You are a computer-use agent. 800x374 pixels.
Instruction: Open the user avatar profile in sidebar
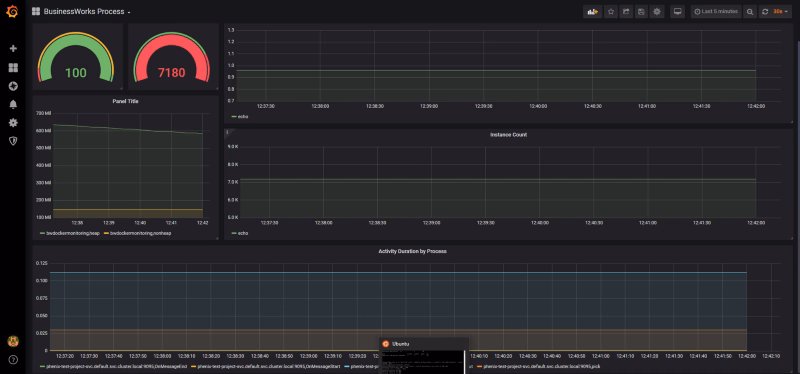[x=13, y=341]
